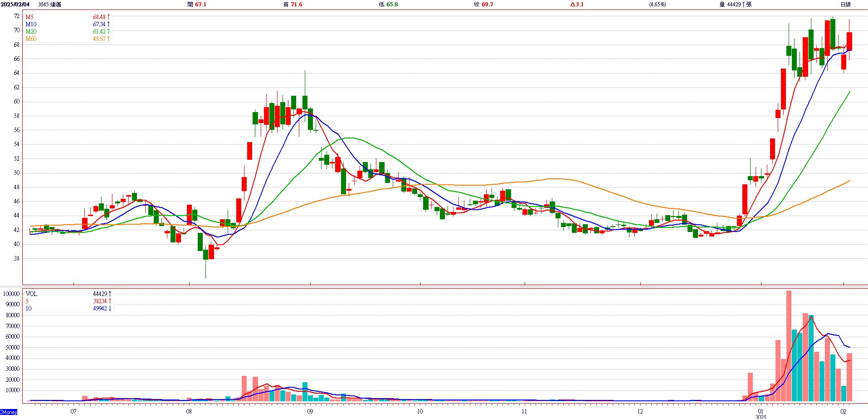868x419 pixels.
Task: Click the "30000" volume axis label
Action: tap(13, 369)
